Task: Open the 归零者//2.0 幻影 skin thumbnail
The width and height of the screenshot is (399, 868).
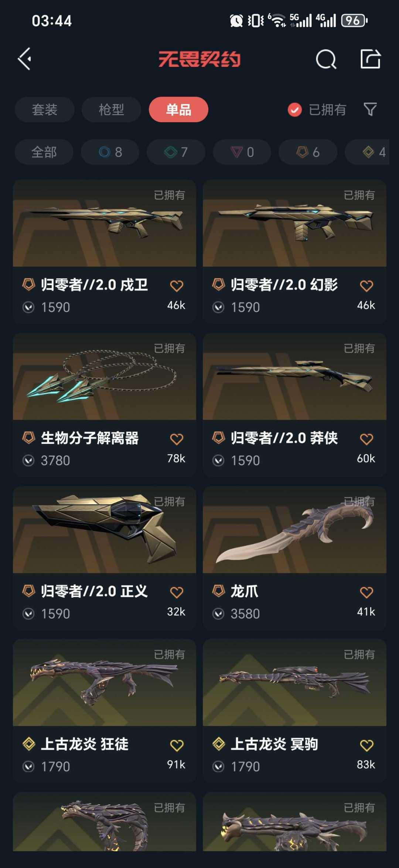Action: click(x=294, y=223)
